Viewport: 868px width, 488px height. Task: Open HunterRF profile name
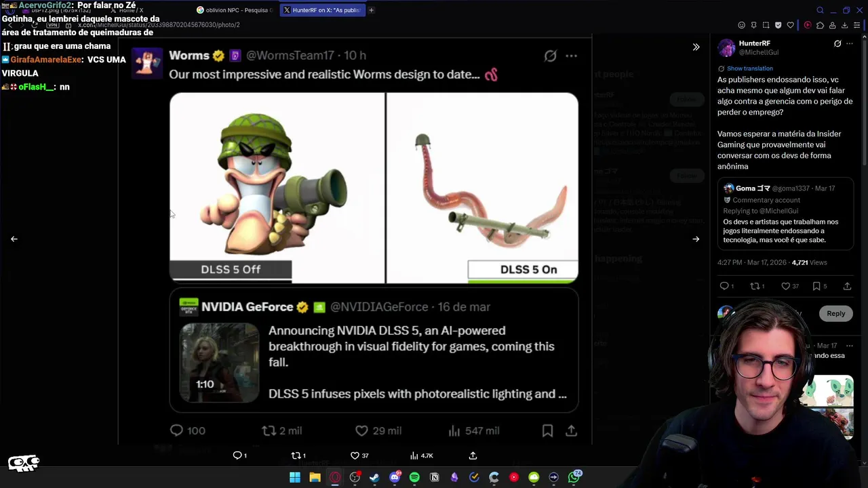click(x=754, y=43)
